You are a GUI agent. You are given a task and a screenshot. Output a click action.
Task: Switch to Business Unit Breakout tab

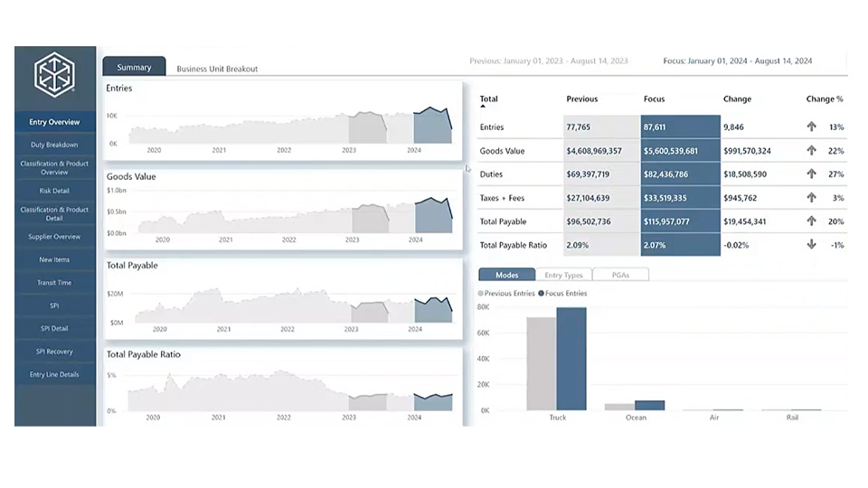(217, 69)
